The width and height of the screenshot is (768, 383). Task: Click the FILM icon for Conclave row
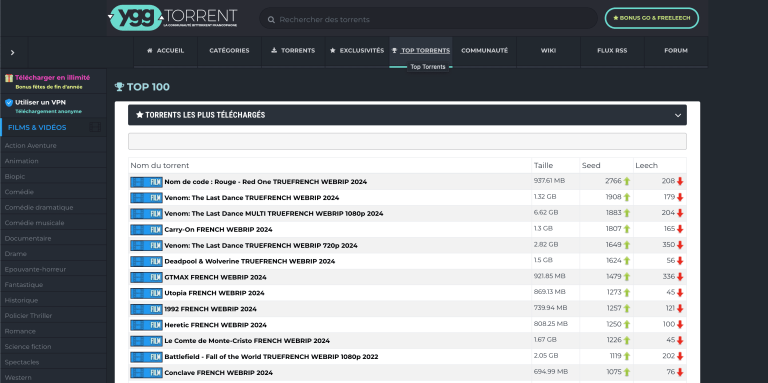146,373
